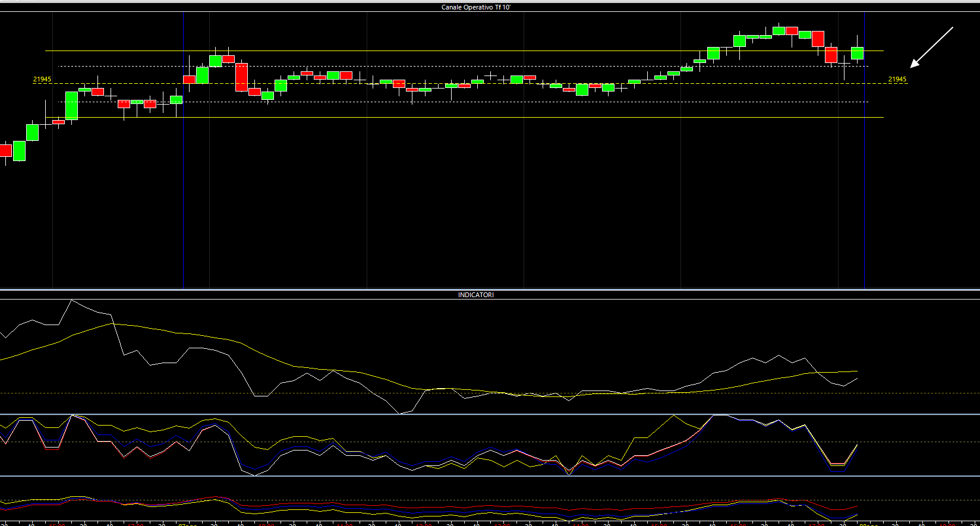980x526 pixels.
Task: Click the last green candle on the chart
Action: coord(857,53)
